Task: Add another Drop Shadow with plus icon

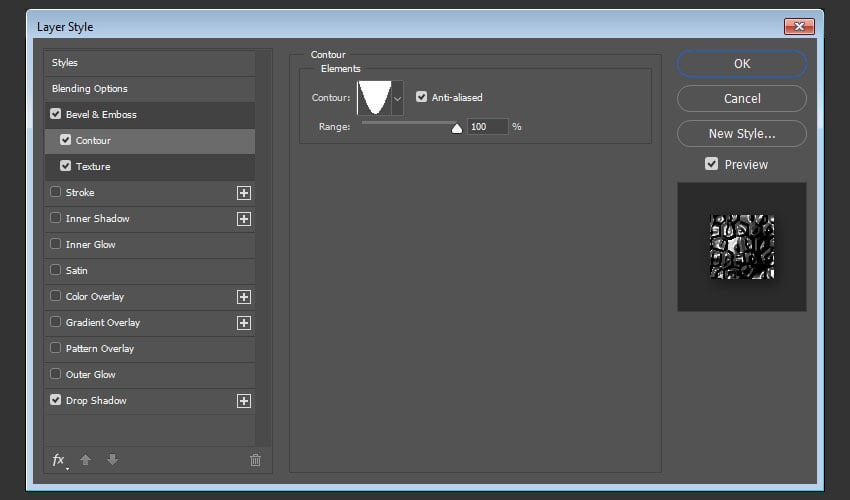Action: pyautogui.click(x=244, y=401)
